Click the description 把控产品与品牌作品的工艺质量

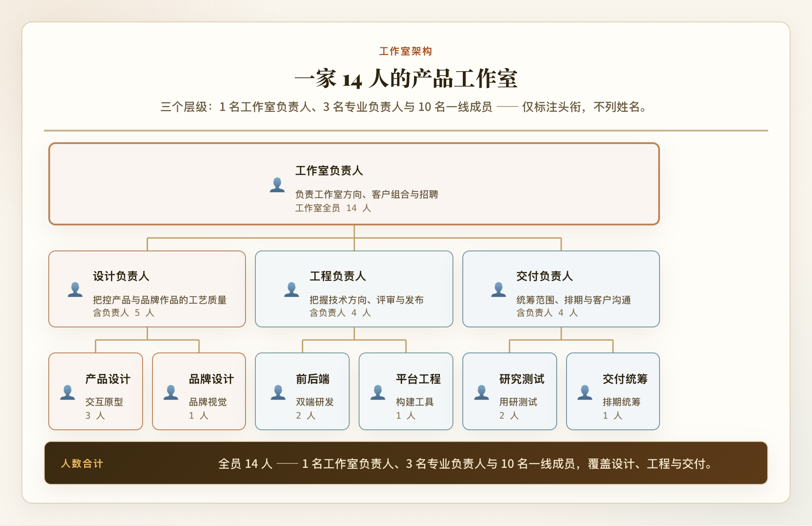click(160, 300)
